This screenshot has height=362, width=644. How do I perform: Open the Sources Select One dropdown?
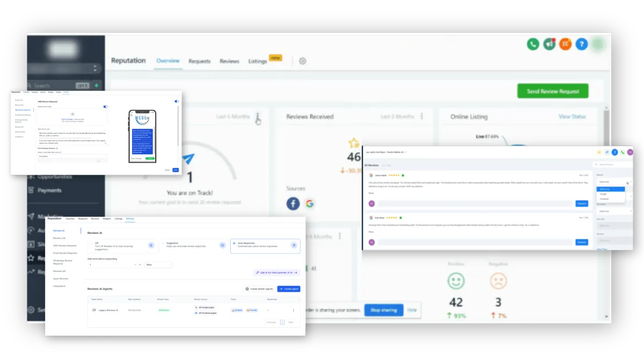click(615, 182)
